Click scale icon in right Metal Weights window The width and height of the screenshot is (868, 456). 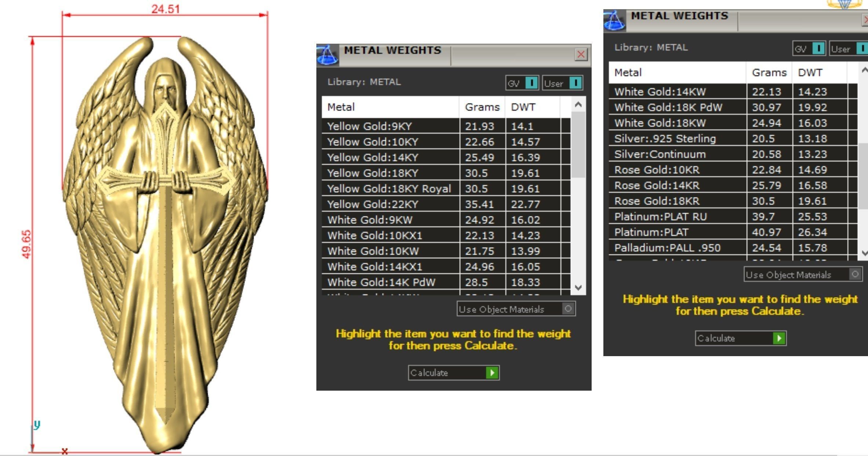tap(614, 21)
